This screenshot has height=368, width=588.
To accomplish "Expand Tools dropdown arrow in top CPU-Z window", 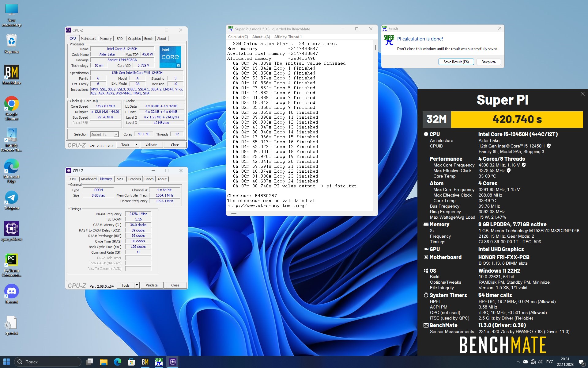I will click(x=137, y=145).
